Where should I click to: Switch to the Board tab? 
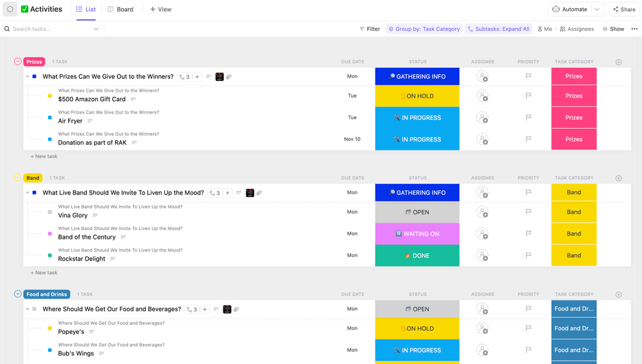[120, 10]
